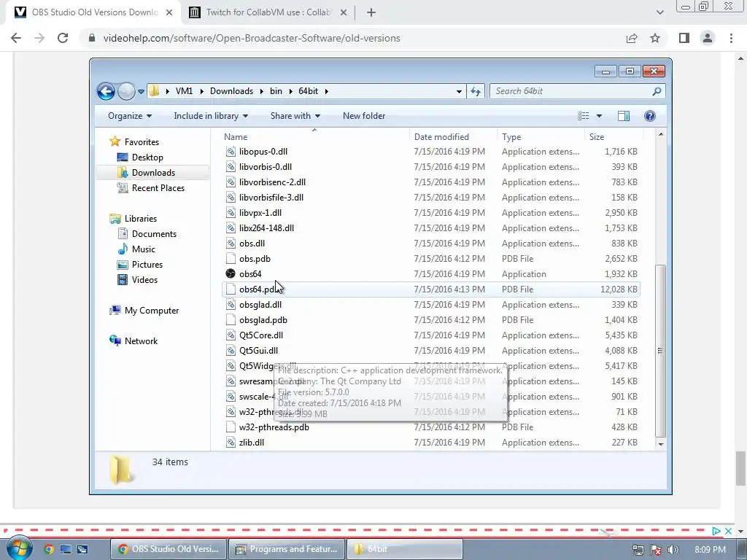
Task: Select the obs.pdb file icon
Action: pos(231,259)
